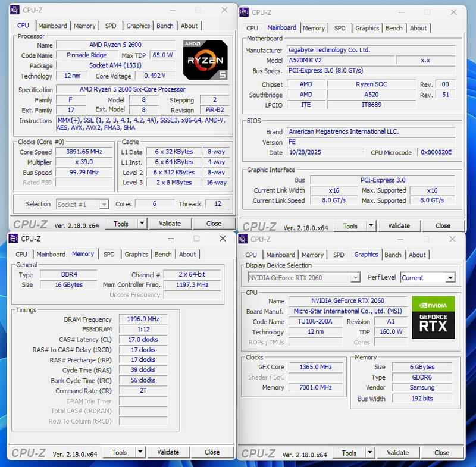Open Graphics tab in CPU window
476x467 pixels.
138,26
